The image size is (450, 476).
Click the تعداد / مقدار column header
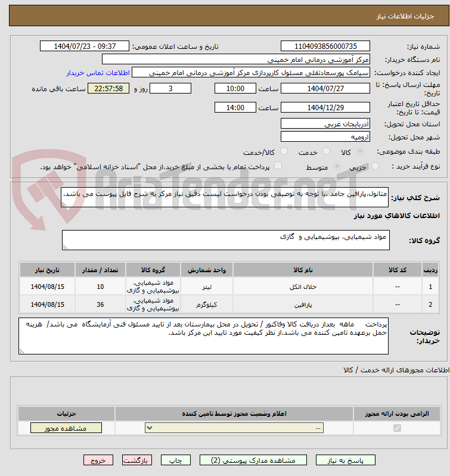coord(100,270)
